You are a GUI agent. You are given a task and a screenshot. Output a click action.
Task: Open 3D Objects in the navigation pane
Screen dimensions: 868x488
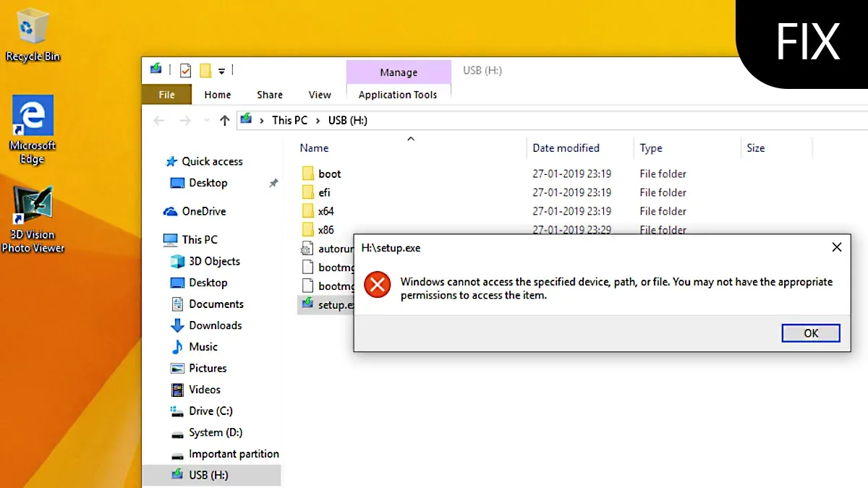point(205,261)
